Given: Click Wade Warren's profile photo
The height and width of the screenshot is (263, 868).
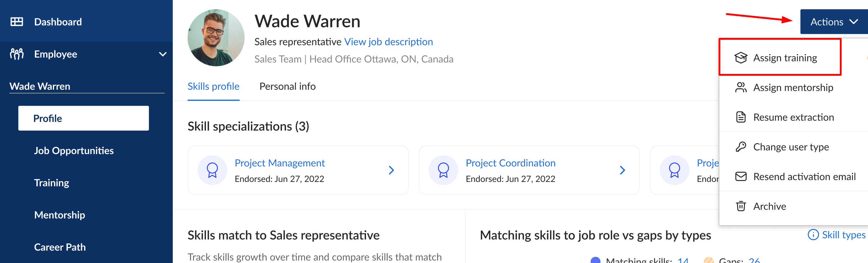Looking at the screenshot, I should (216, 38).
